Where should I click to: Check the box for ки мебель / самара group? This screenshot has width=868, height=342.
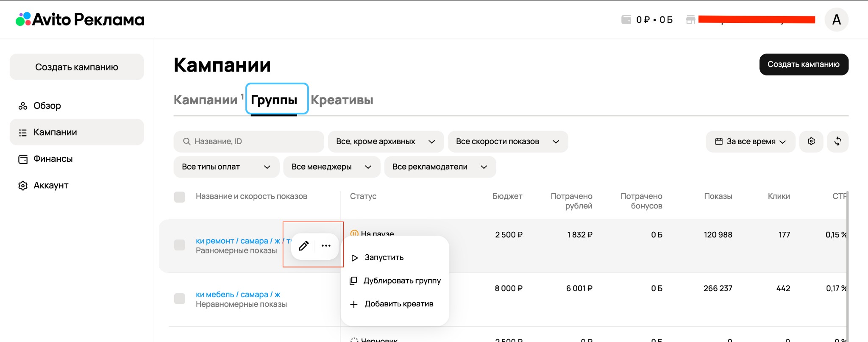(180, 299)
